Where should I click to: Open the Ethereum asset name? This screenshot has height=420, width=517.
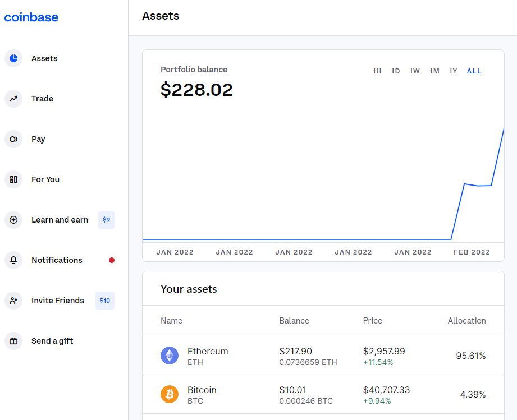[208, 351]
